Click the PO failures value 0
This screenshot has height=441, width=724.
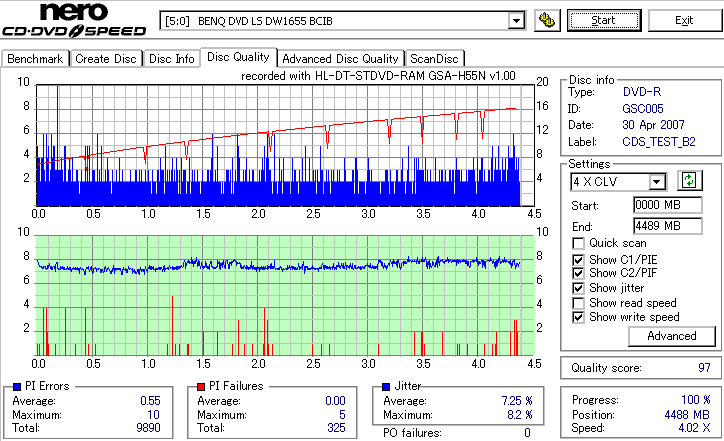(527, 433)
